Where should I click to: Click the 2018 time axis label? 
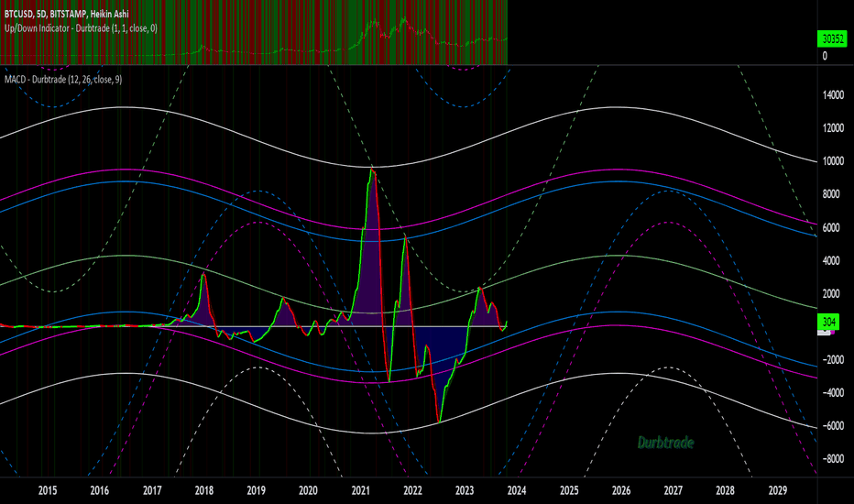(203, 490)
